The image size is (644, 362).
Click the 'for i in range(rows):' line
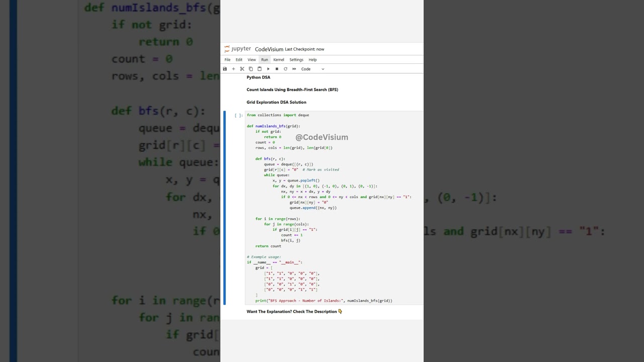278,219
